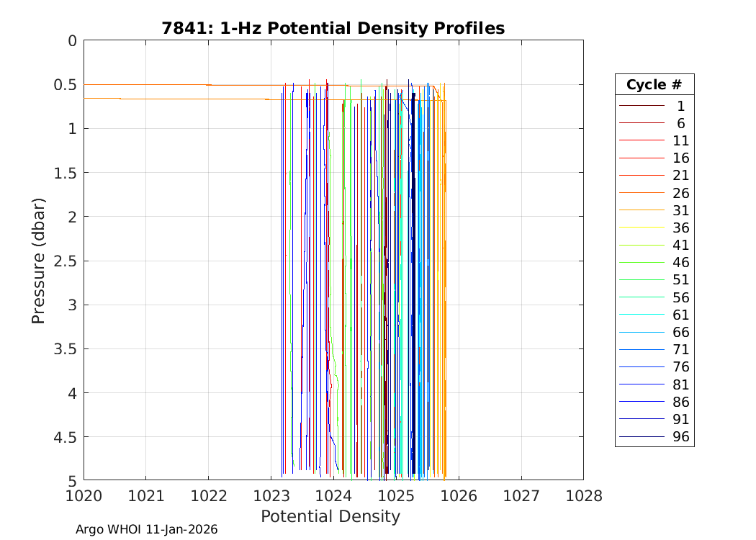Viewport: 756px width, 540px height.
Task: Pick the yellow-green cycle 41 legend line
Action: click(641, 246)
